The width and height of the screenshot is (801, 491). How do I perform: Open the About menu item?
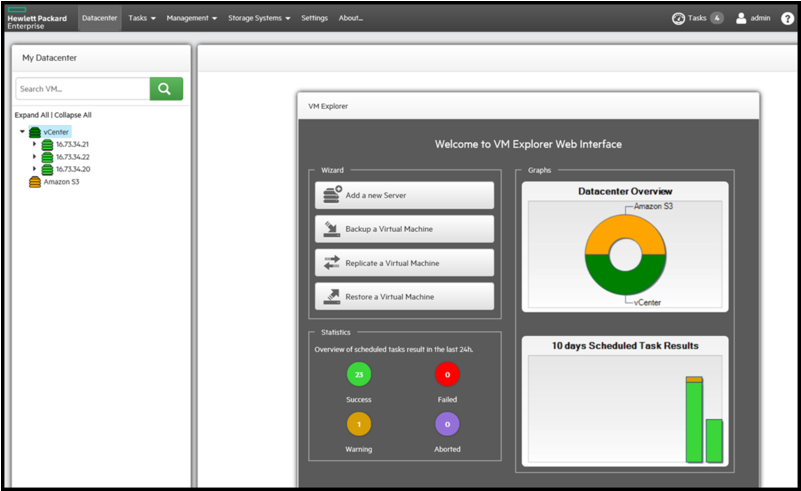pos(350,18)
